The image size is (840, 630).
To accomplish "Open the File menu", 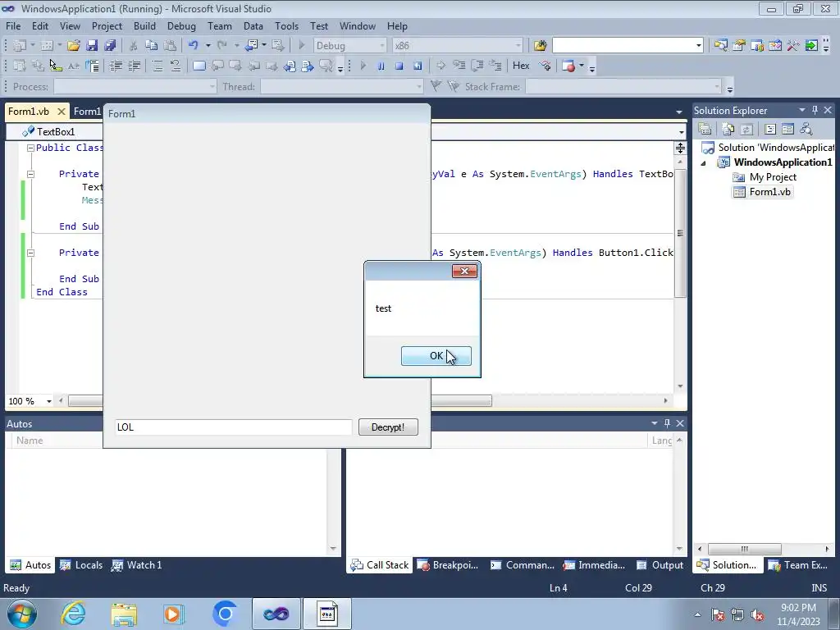I will (x=13, y=25).
